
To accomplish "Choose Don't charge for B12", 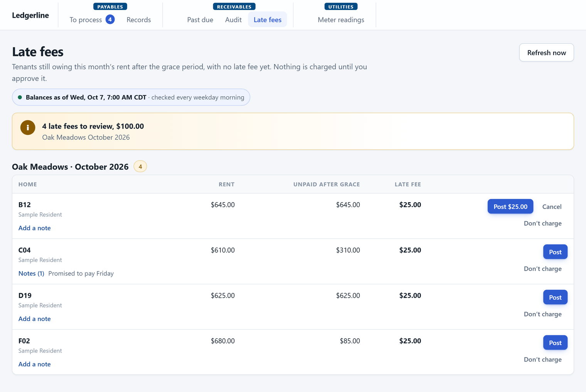I will pos(542,223).
